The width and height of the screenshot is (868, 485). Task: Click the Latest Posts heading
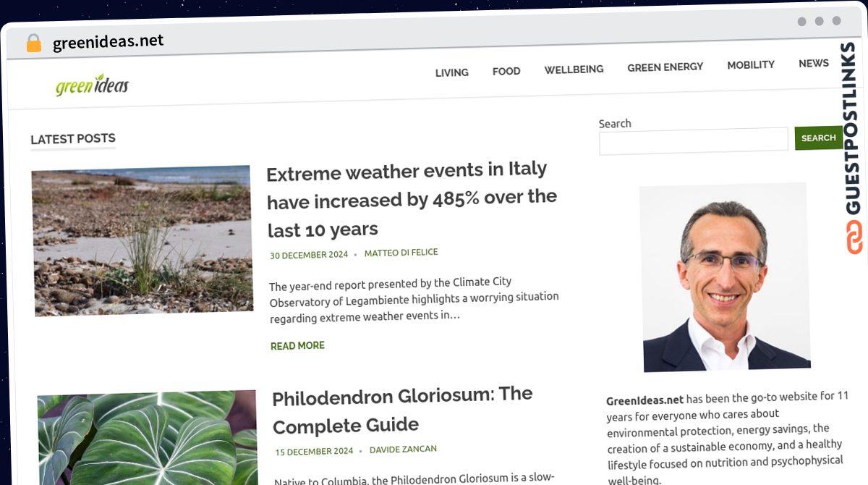pos(73,139)
